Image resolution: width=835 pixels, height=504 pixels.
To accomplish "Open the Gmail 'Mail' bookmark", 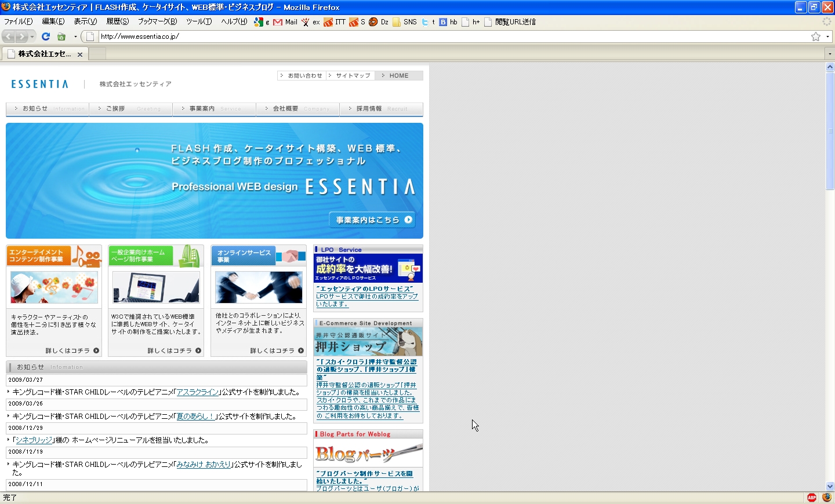I will 285,22.
